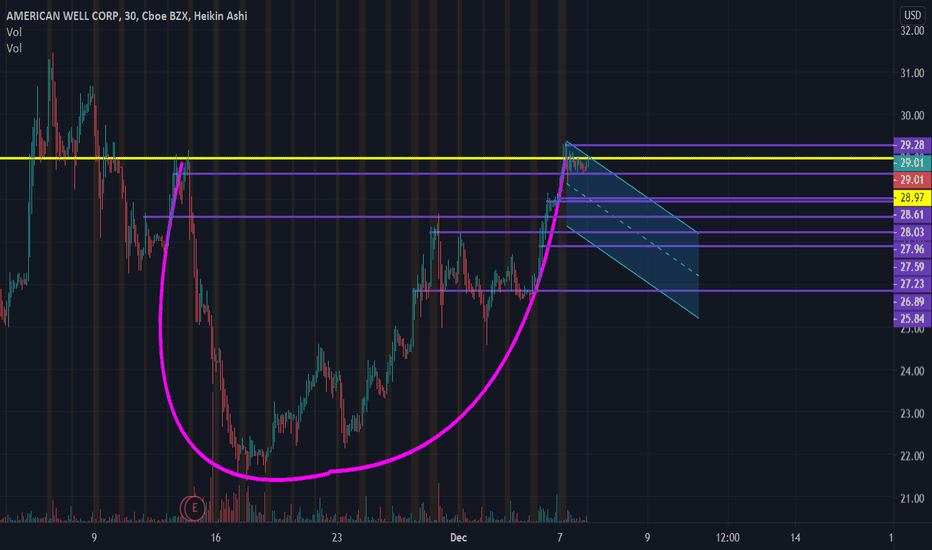Click the 31.00 price axis value
932x550 pixels.
point(912,73)
